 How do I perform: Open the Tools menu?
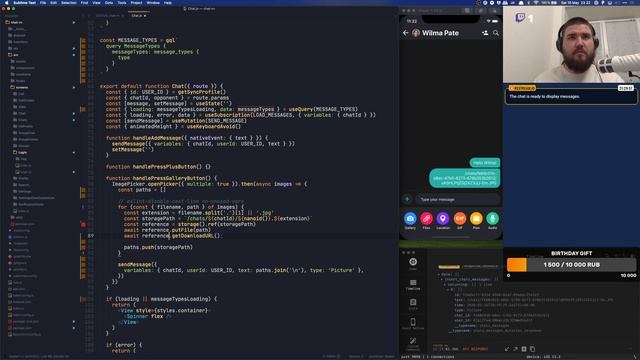click(x=122, y=2)
